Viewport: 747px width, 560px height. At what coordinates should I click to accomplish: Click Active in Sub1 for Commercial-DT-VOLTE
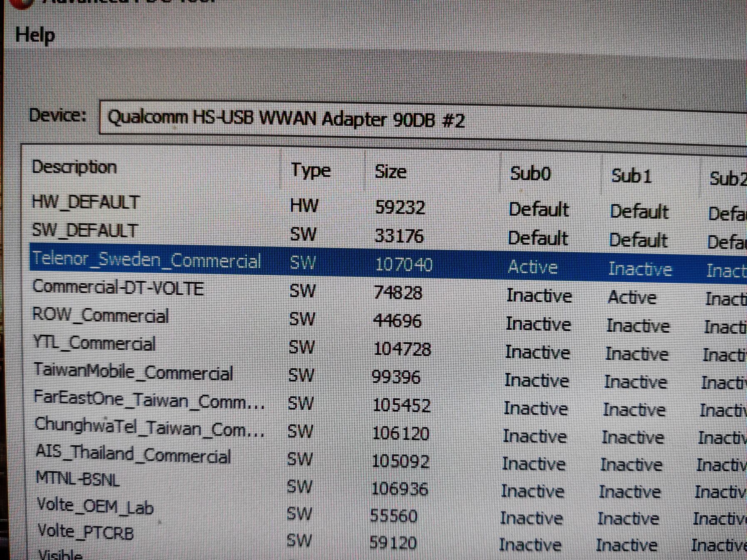[x=632, y=298]
